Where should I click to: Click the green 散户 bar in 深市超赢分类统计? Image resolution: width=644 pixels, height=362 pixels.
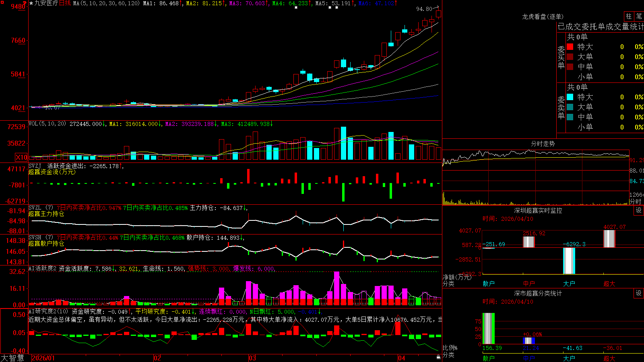[x=489, y=328]
